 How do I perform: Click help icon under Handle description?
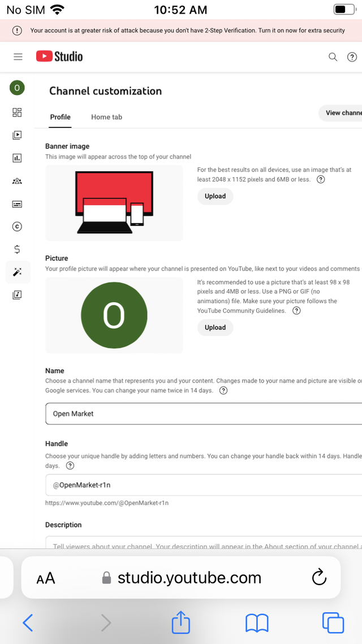[70, 466]
